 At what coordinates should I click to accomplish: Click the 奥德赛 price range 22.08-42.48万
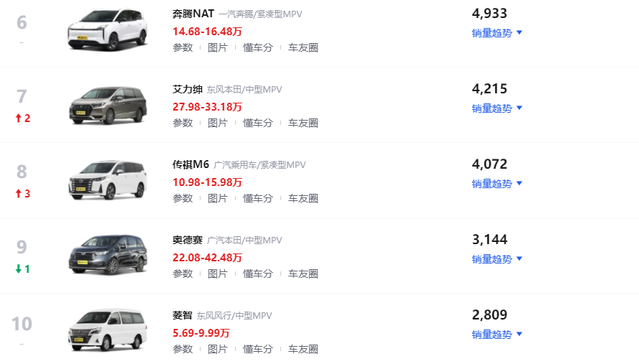(x=207, y=258)
